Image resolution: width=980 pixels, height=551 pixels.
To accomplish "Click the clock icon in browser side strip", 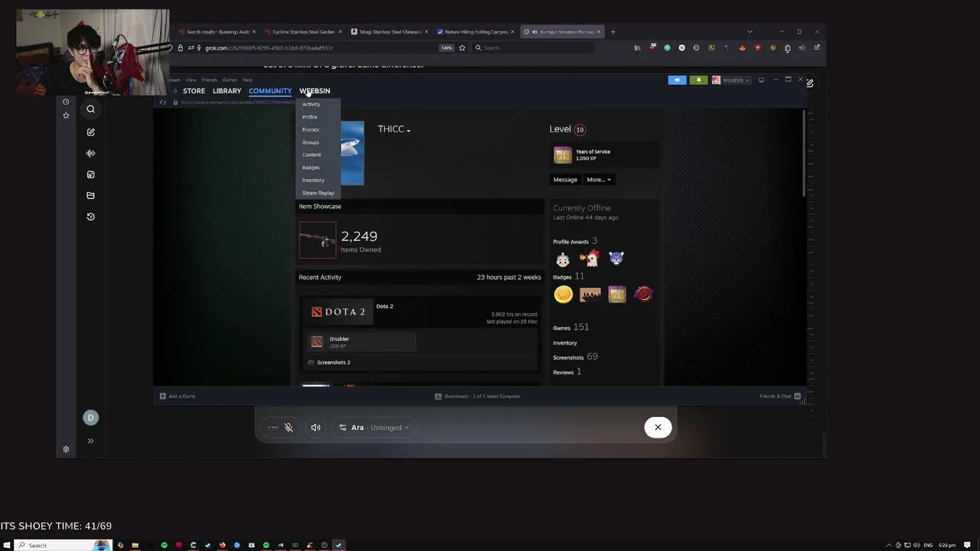I will (66, 102).
